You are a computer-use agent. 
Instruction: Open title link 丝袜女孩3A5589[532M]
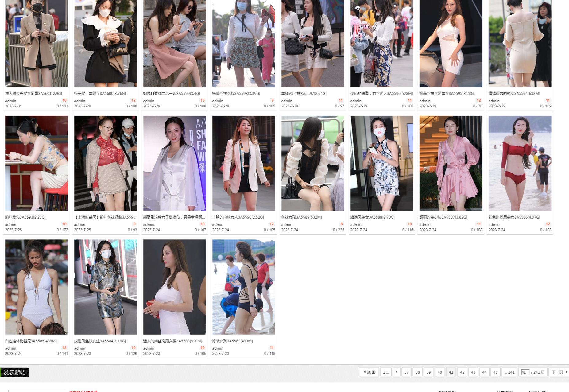coord(301,217)
